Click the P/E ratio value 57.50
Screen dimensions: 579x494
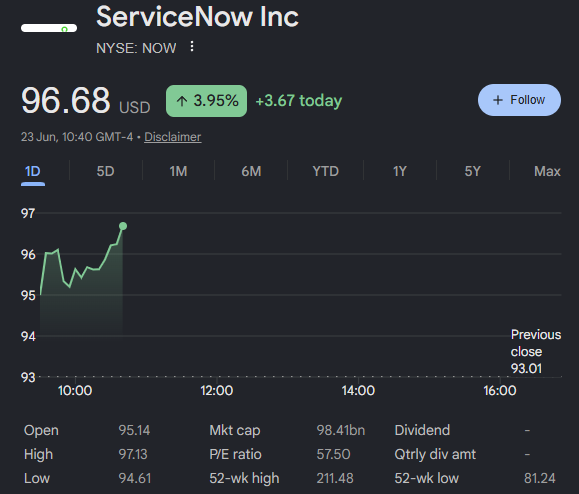tap(333, 454)
